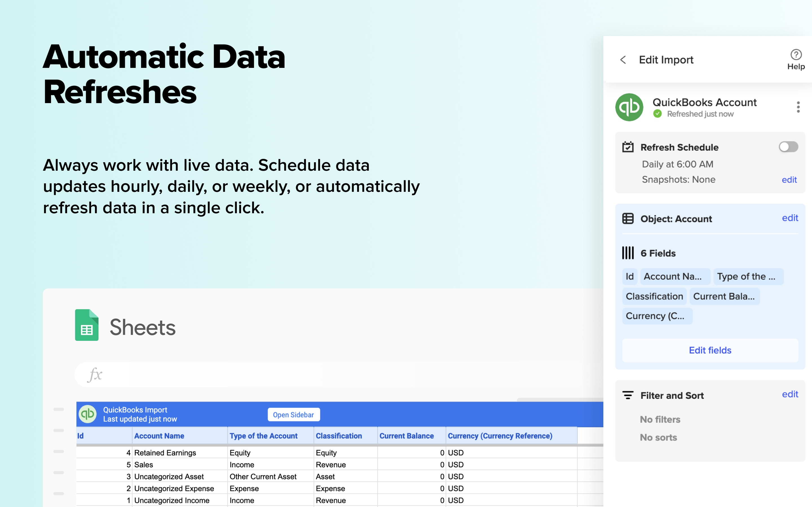Select the Currency field chip
The height and width of the screenshot is (507, 812).
pyautogui.click(x=657, y=315)
